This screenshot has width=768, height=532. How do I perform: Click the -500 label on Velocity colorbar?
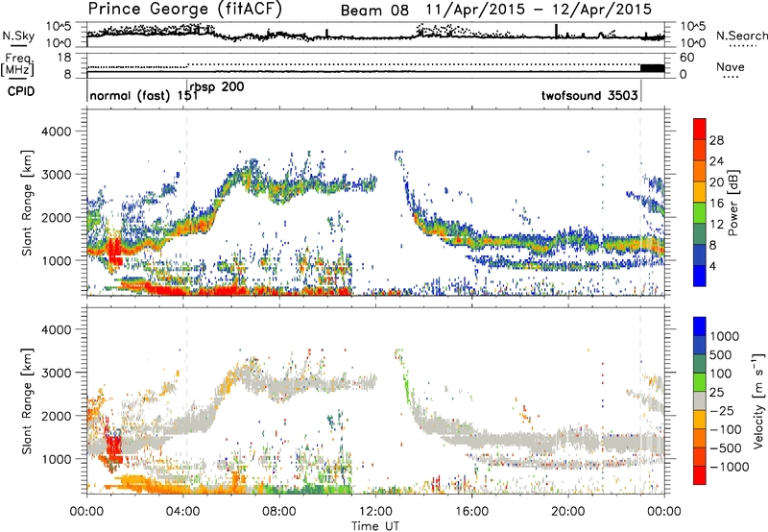click(726, 447)
